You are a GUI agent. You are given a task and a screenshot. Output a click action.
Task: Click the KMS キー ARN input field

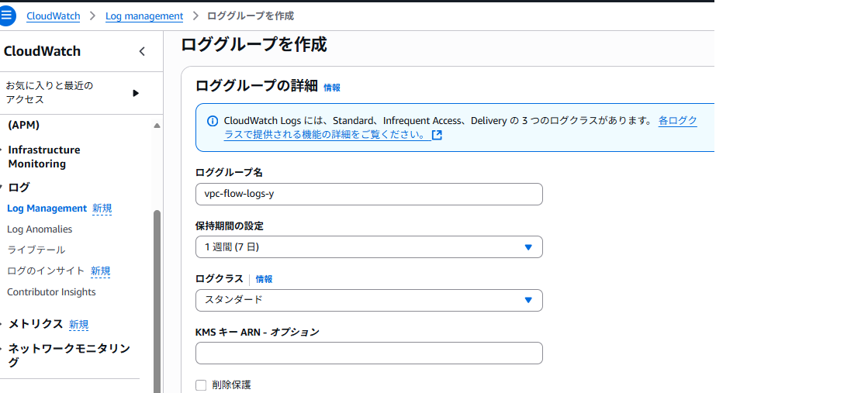click(x=368, y=353)
